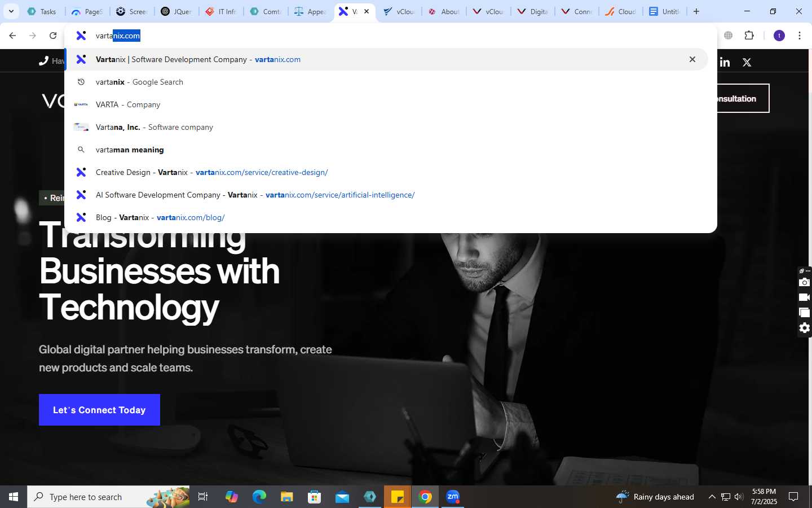
Task: Reload the current page
Action: pos(53,36)
